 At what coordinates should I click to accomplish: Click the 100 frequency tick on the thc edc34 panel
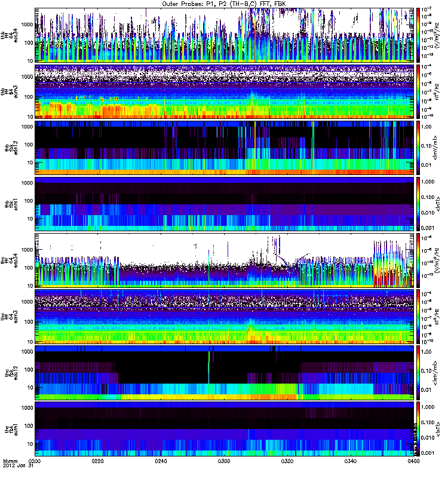click(28, 268)
